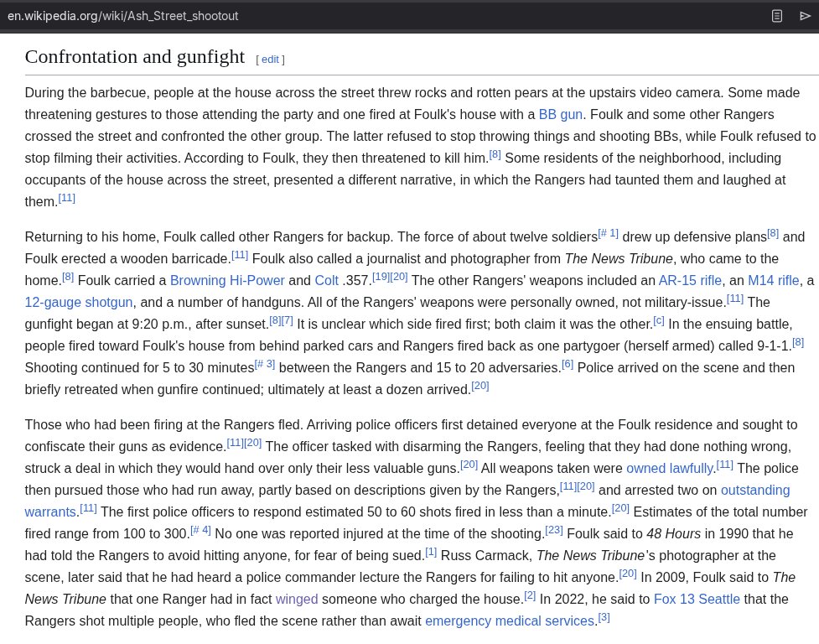Click citation [8] after 'threatened to kill him.'
Screen dimensions: 819x644
(x=495, y=154)
